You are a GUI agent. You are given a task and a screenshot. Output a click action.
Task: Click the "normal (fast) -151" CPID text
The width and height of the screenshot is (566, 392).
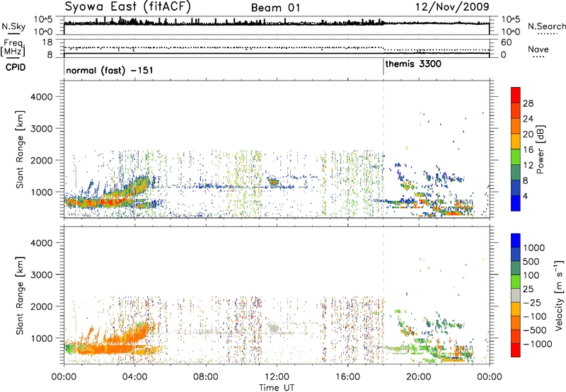(110, 70)
